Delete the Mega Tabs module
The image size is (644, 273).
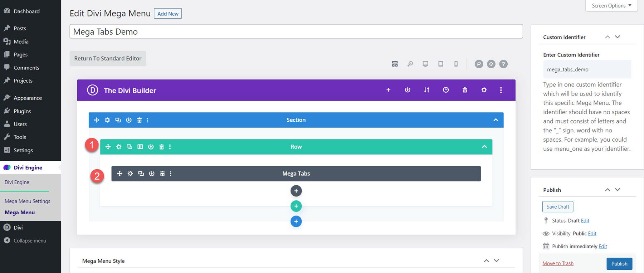tap(162, 174)
